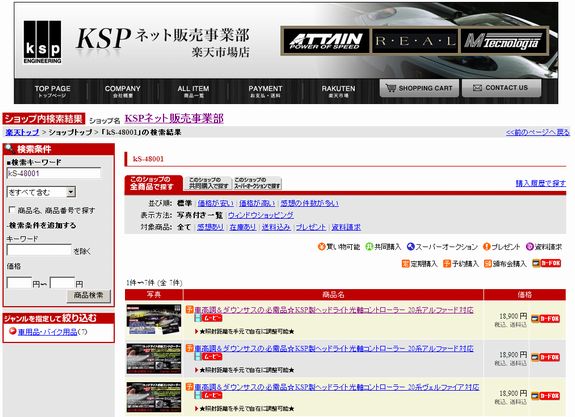Click the ムービー badge on second product
This screenshot has width=575, height=417.
pyautogui.click(x=208, y=356)
